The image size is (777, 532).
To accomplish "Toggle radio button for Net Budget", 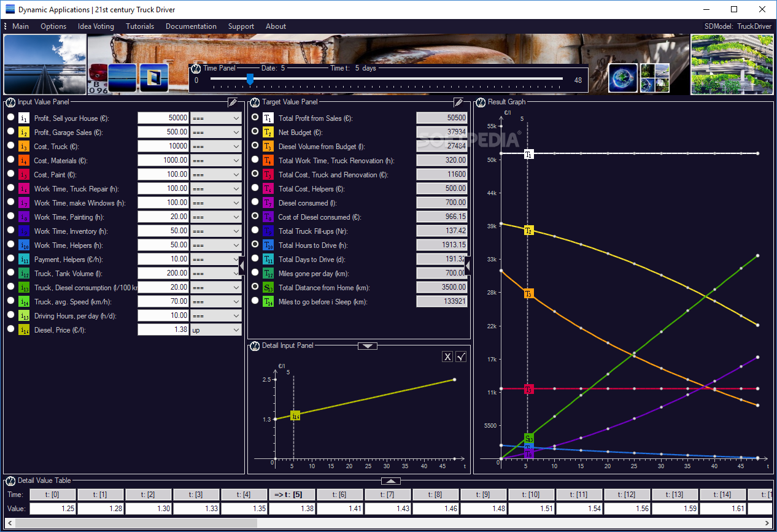I will tap(255, 131).
